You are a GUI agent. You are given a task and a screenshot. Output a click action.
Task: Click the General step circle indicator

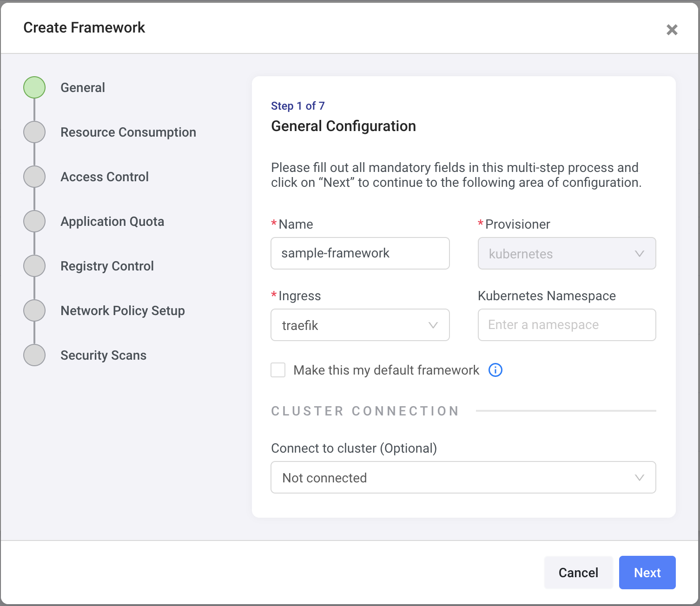34,87
